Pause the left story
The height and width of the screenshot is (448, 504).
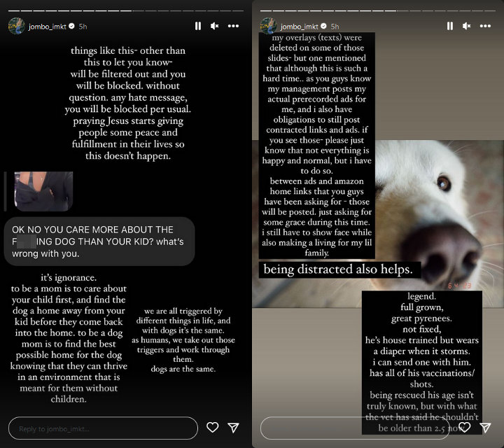tap(197, 26)
